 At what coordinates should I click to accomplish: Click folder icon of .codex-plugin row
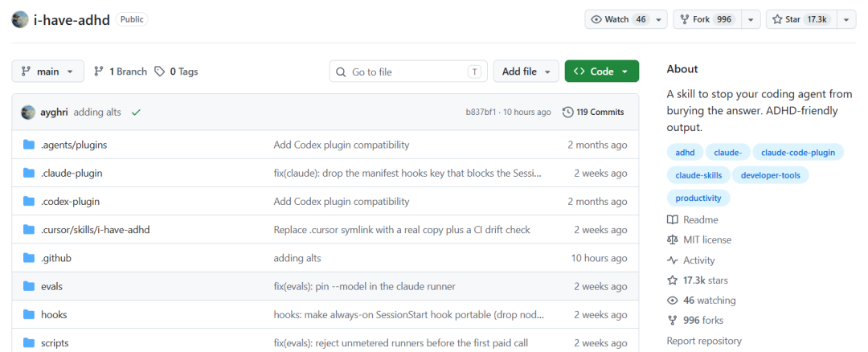tap(29, 202)
